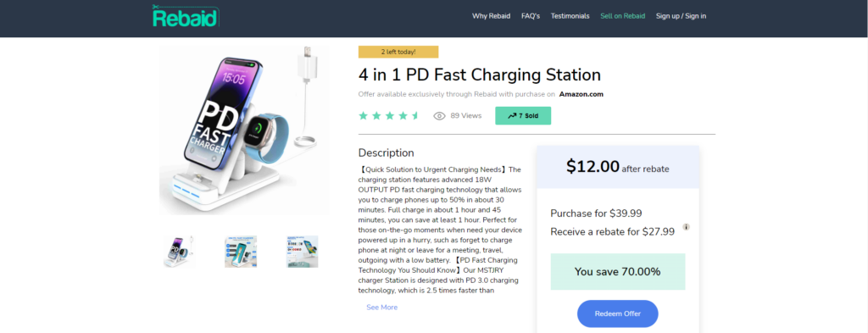
Task: Select the first product thumbnail
Action: (179, 252)
